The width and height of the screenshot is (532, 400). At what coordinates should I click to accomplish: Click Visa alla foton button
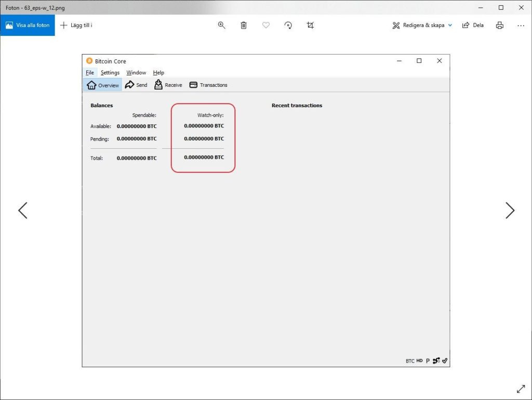tap(28, 25)
